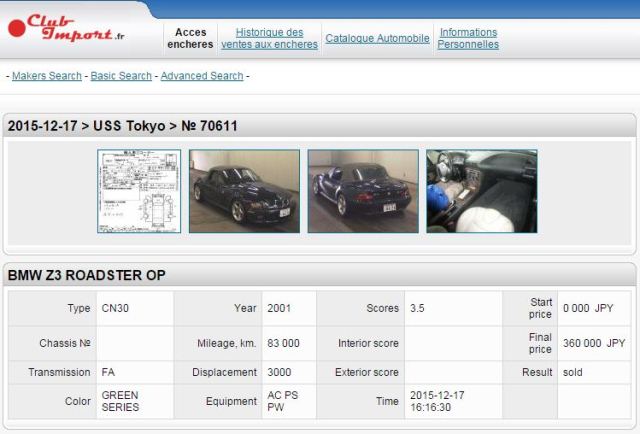The image size is (640, 434).
Task: Click the 360 000 JPY final price
Action: [x=594, y=343]
